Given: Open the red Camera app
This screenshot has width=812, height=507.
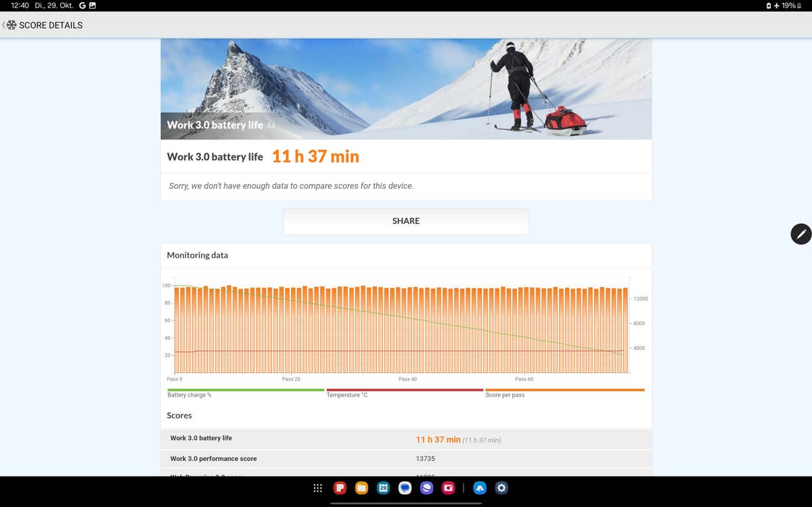Looking at the screenshot, I should coord(448,488).
